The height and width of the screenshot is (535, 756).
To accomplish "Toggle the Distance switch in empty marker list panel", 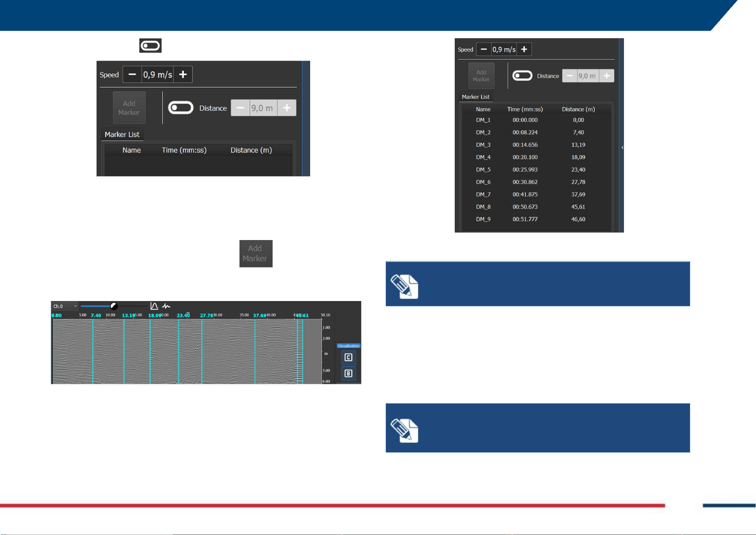I will (x=181, y=108).
